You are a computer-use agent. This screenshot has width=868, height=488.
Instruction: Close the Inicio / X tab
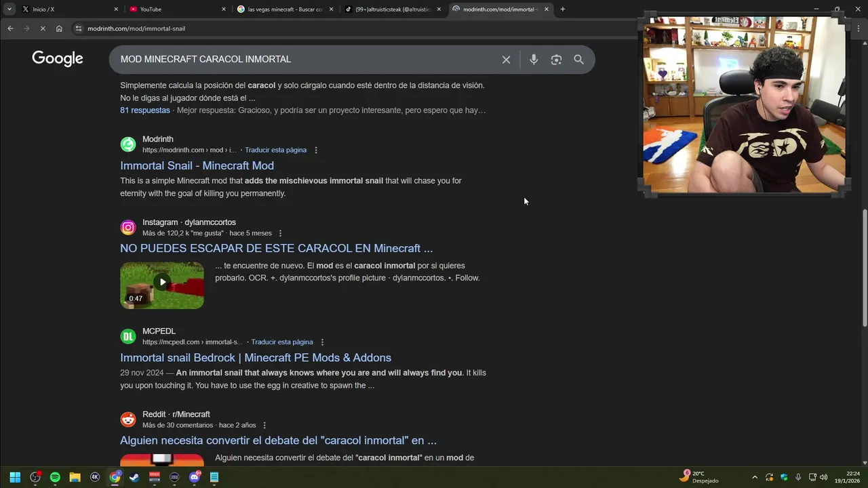[x=116, y=9]
